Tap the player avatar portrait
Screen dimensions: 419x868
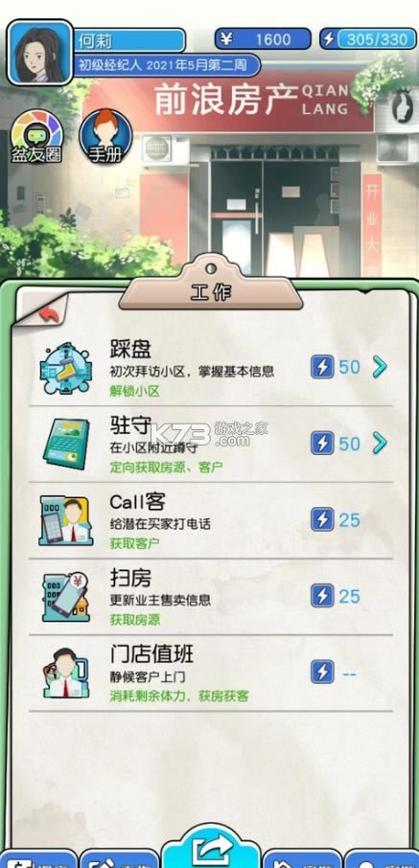click(40, 53)
